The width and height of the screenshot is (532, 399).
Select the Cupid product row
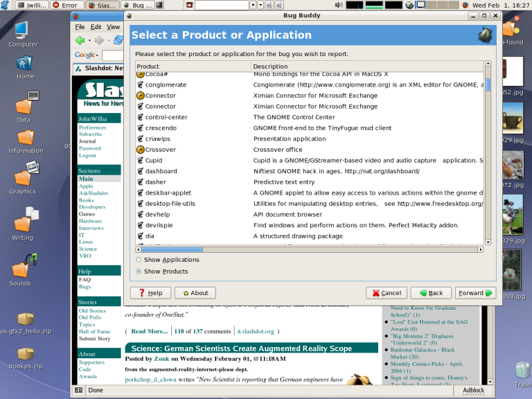pyautogui.click(x=310, y=161)
